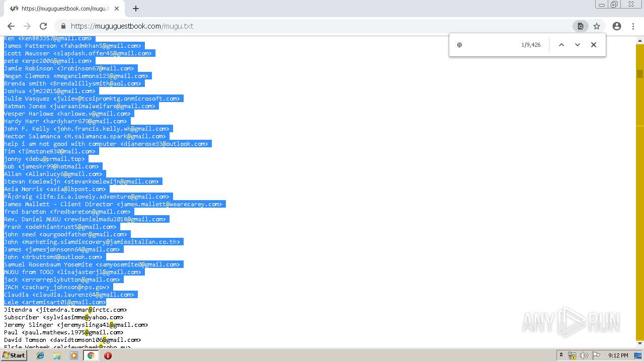Click the scrollbar up arrow

click(x=640, y=39)
